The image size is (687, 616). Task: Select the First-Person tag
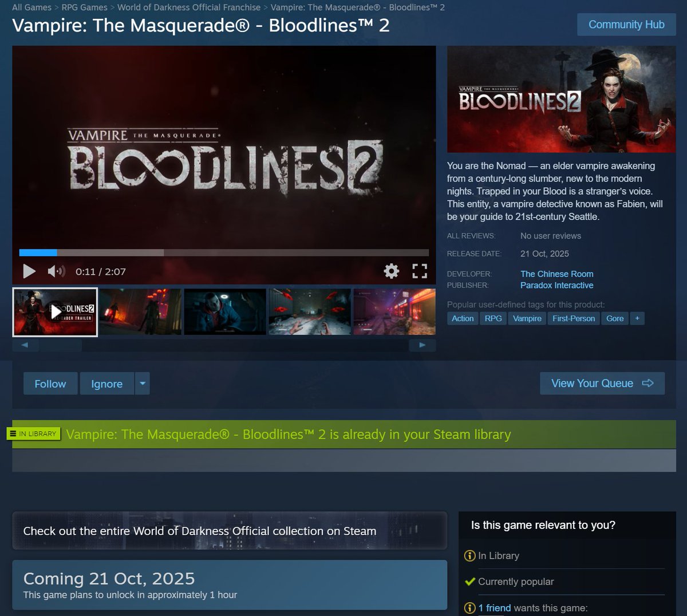click(x=574, y=318)
